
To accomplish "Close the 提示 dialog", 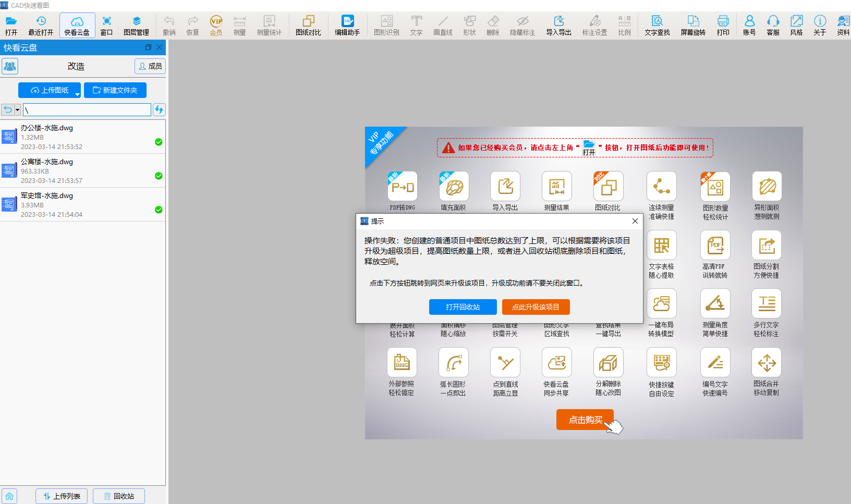I will point(635,221).
